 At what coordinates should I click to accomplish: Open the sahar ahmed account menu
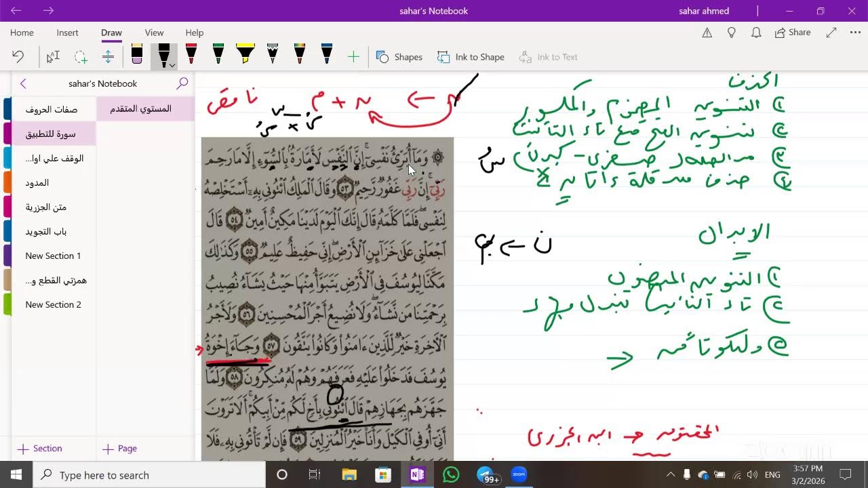(x=704, y=11)
